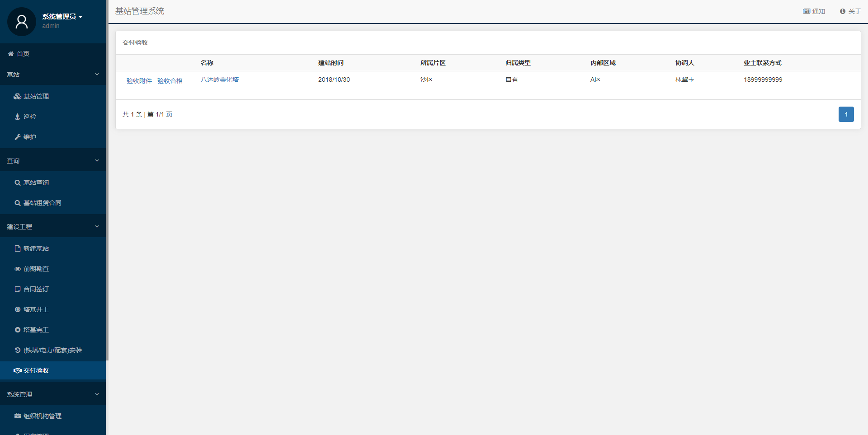Click the 组织机构管理 briefcase icon

17,416
